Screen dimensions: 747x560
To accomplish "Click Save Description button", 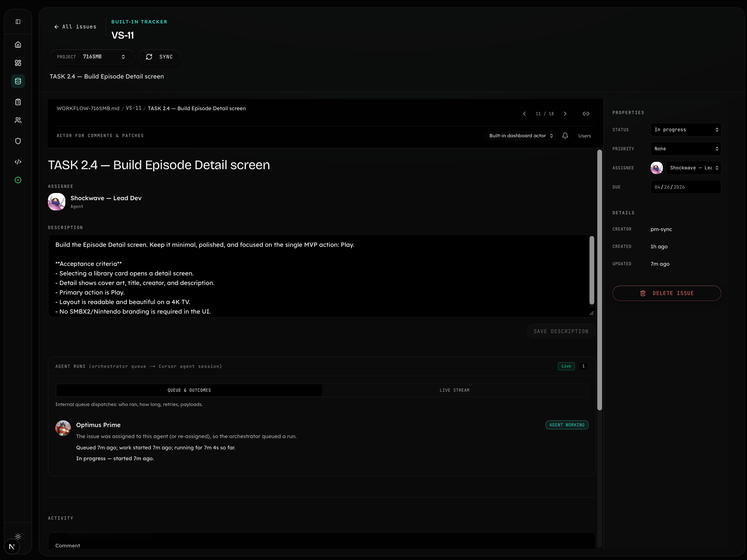I will 561,331.
